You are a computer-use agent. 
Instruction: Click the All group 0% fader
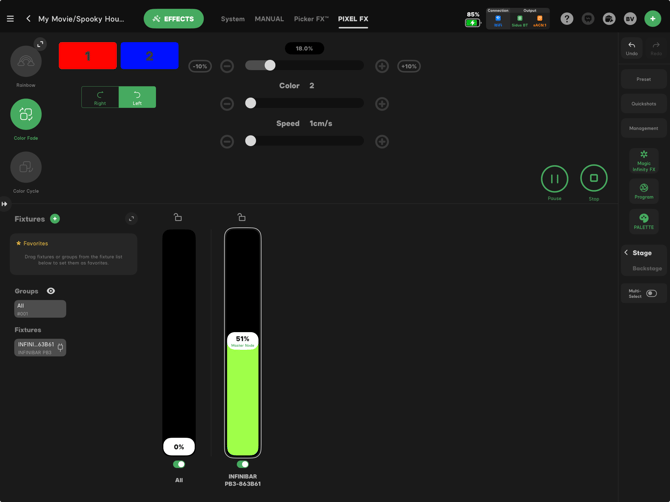(179, 343)
